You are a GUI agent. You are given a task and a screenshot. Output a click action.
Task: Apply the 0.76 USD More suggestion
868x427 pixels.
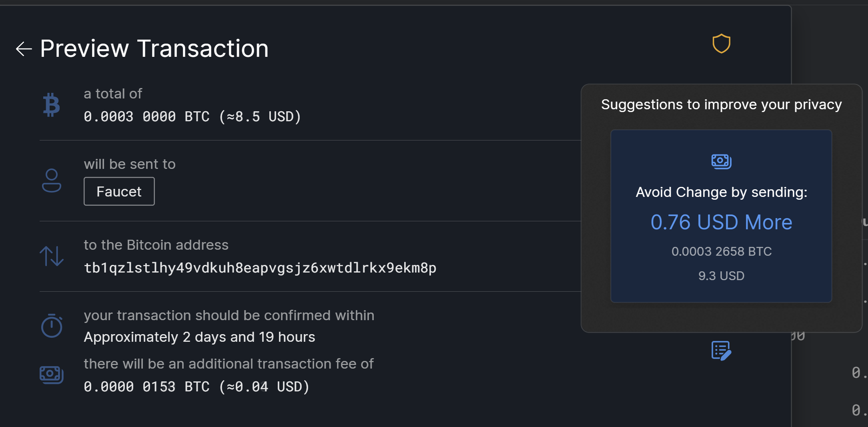[x=721, y=222]
